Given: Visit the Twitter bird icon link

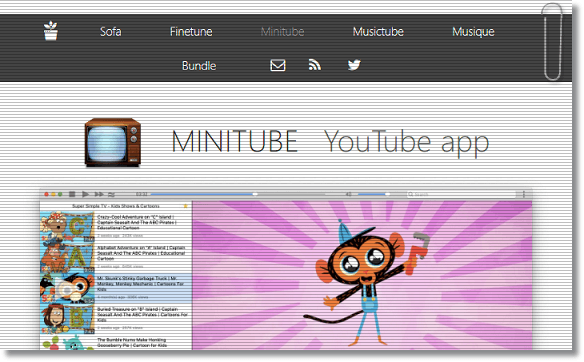Looking at the screenshot, I should pos(354,65).
